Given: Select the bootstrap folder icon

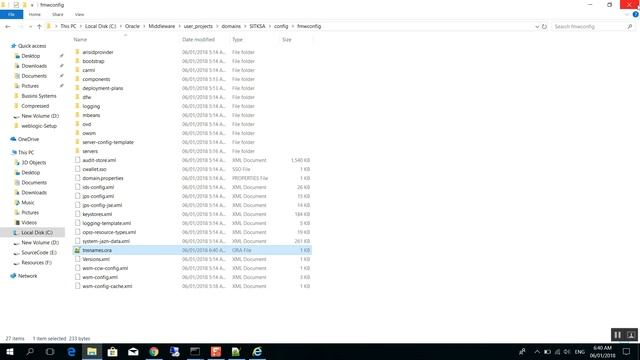Looking at the screenshot, I should pyautogui.click(x=77, y=61).
